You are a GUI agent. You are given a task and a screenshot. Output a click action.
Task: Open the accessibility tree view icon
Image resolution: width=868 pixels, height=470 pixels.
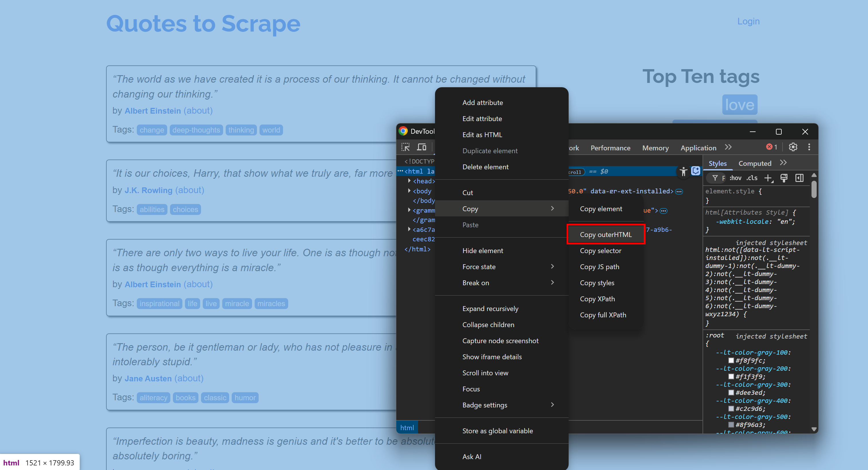pyautogui.click(x=683, y=172)
